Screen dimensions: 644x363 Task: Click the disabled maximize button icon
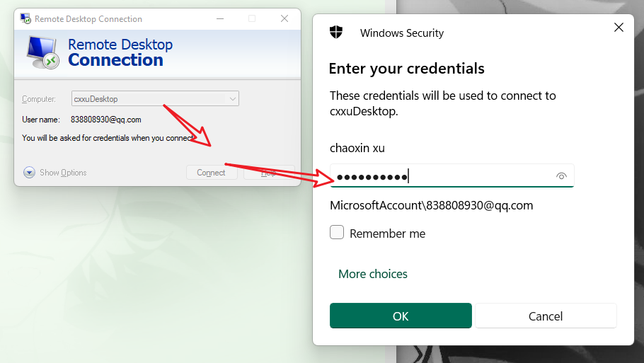(x=252, y=18)
